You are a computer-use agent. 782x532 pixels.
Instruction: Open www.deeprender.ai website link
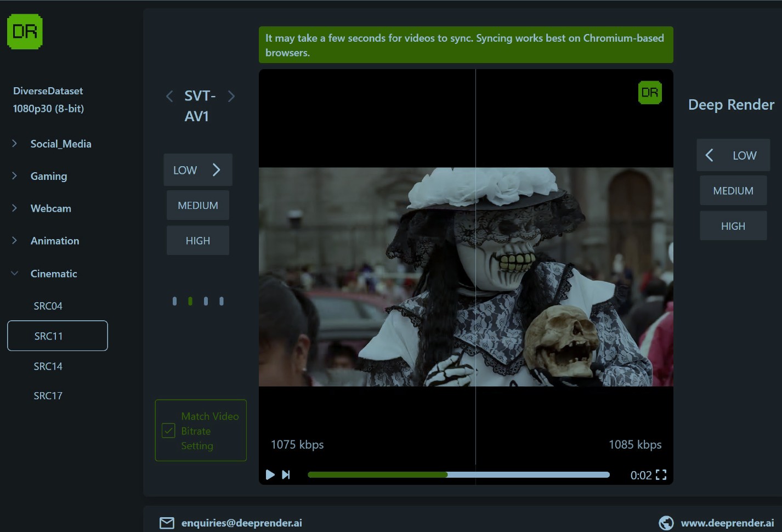coord(728,523)
